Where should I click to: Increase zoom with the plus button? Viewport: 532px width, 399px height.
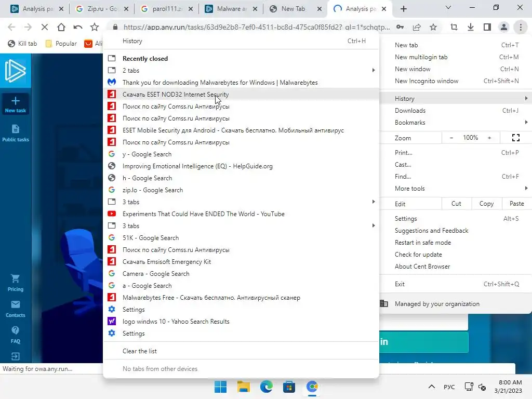[489, 138]
